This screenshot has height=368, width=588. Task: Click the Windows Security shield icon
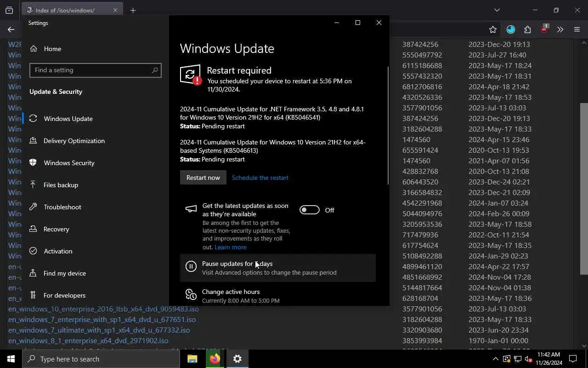[33, 163]
